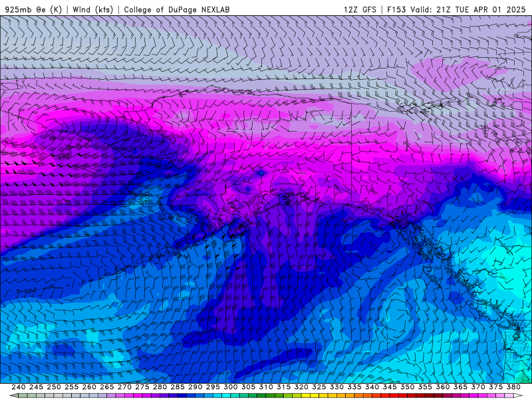This screenshot has height=399, width=532.
Task: Click the "F153" forecast hour label
Action: pyautogui.click(x=396, y=10)
